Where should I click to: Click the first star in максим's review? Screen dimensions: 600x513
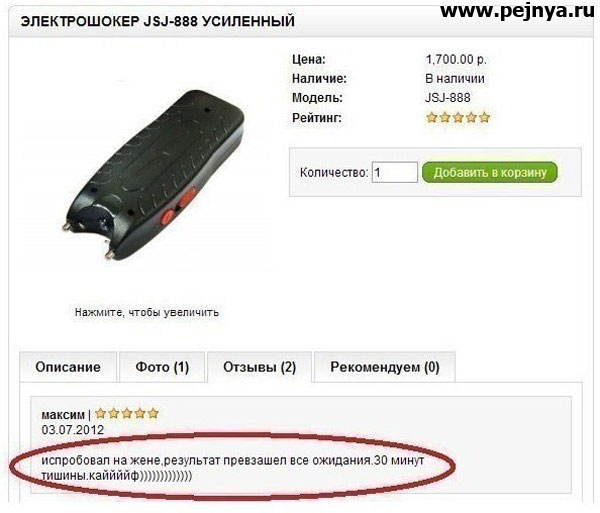[101, 414]
